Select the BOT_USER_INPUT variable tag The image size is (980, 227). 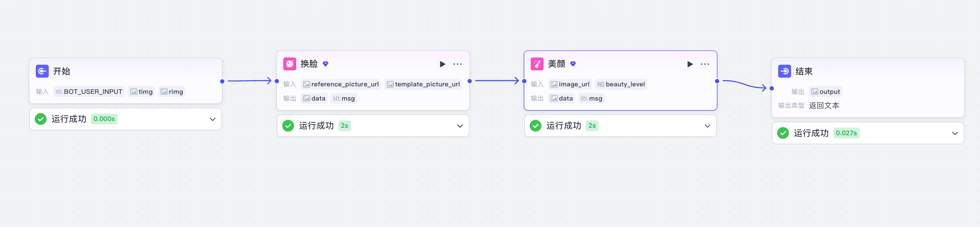[89, 92]
